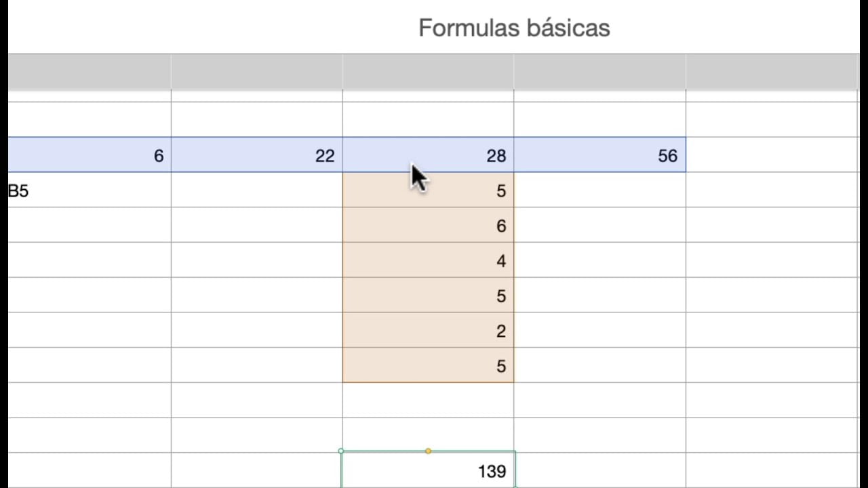Viewport: 868px width, 488px height.
Task: Click the "Formulas básicas" table title
Action: coord(514,28)
